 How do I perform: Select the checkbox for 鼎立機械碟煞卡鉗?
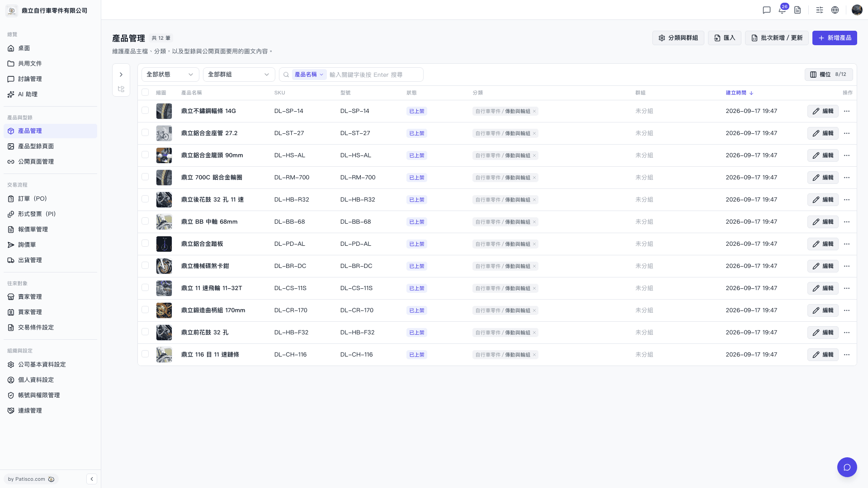pos(145,265)
